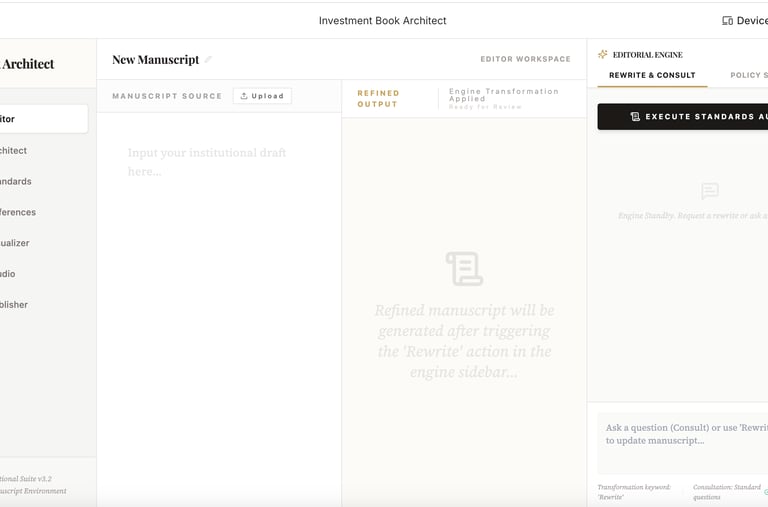Click the New Manuscript title

coord(156,60)
